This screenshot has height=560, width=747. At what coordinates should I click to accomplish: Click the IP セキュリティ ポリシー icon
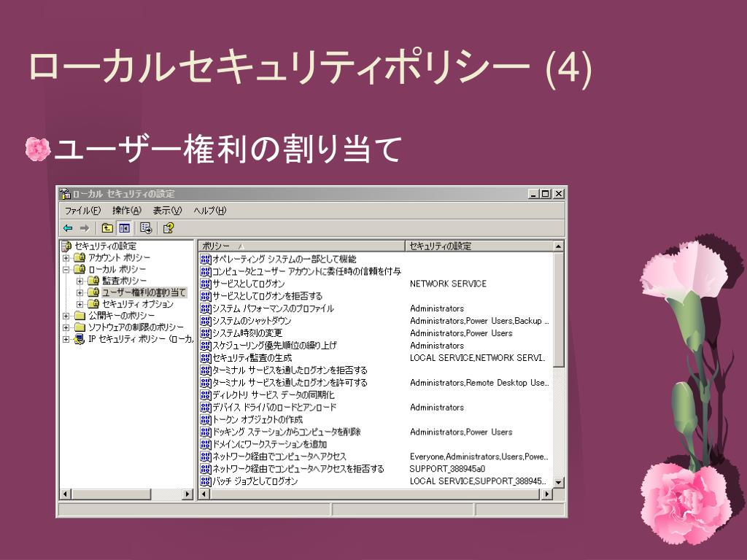(80, 339)
